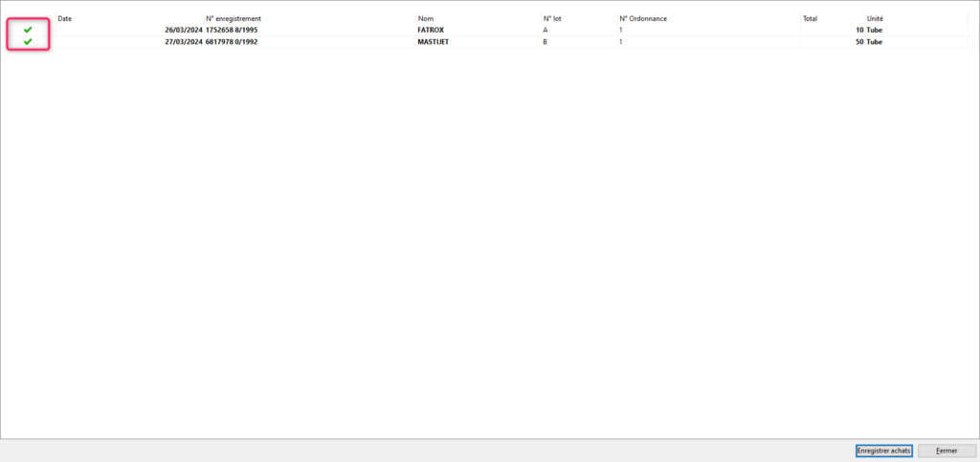Click lot number A in the FATROX row

546,31
